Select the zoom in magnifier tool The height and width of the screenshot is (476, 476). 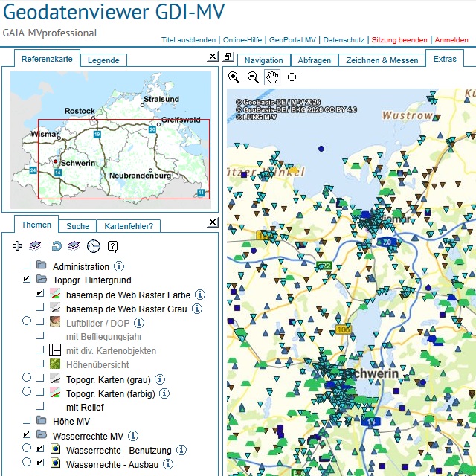click(234, 77)
